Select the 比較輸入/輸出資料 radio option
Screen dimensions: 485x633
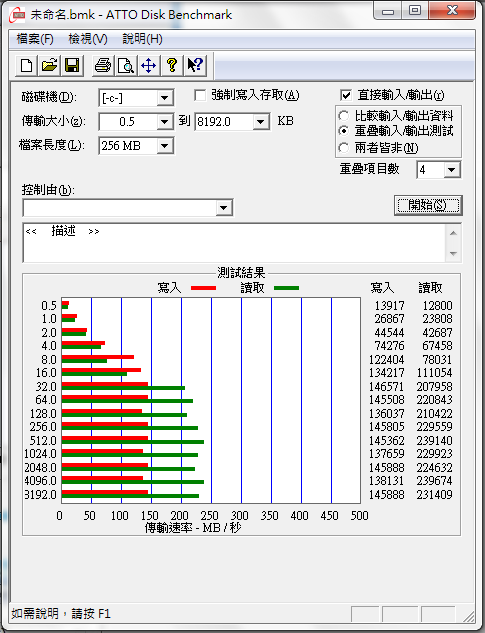click(x=344, y=116)
